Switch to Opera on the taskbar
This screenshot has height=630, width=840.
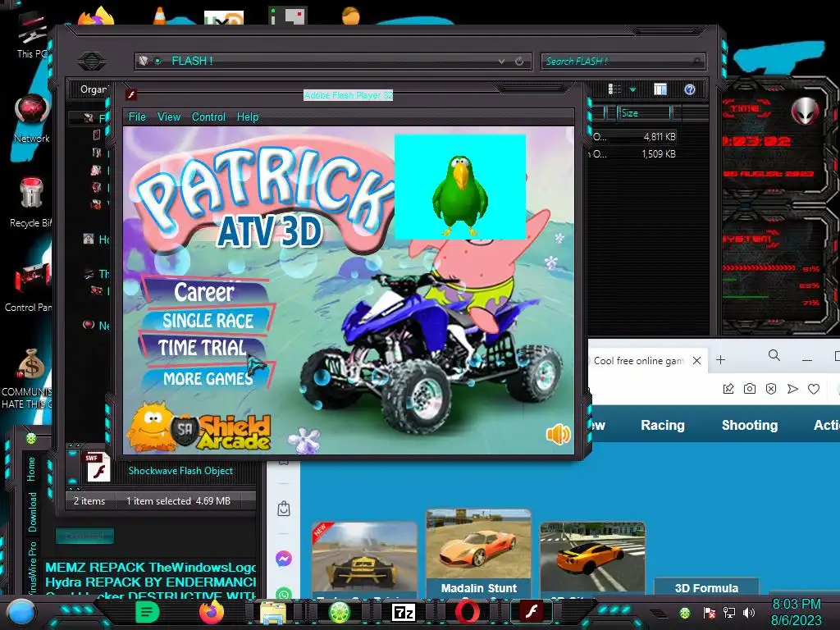[467, 612]
